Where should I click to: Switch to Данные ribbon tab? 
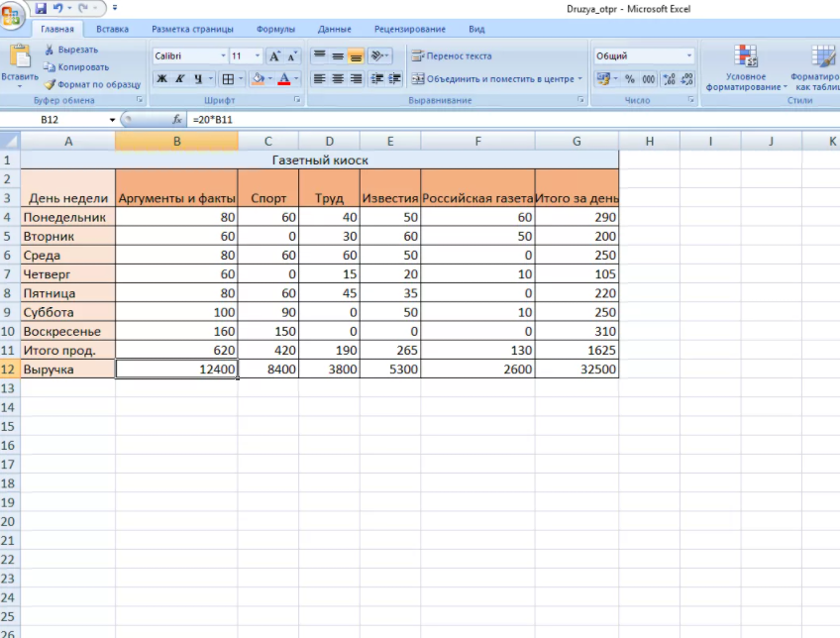coord(334,29)
